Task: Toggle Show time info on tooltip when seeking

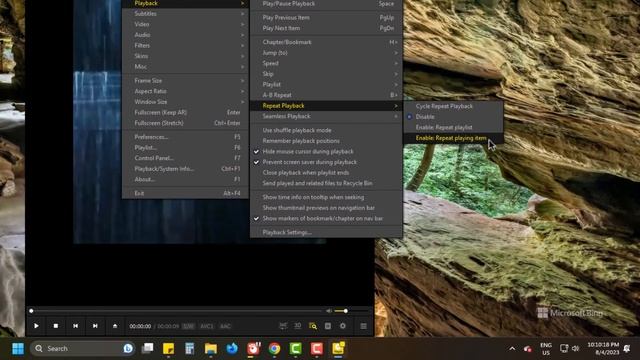Action: point(326,197)
